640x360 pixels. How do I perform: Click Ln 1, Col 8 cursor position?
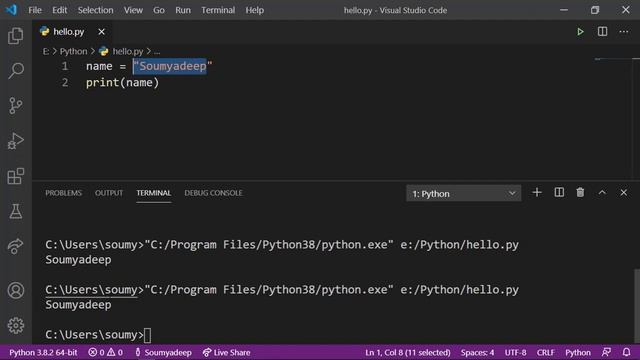407,352
